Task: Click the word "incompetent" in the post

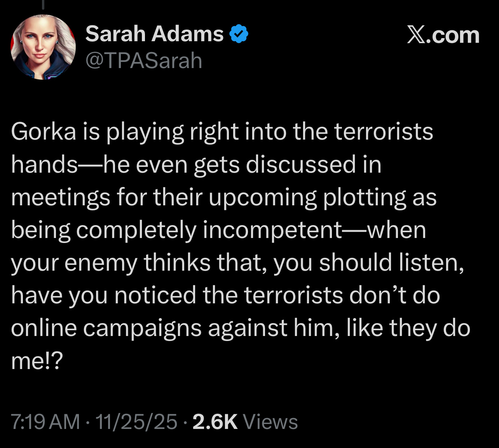Action: tap(272, 230)
